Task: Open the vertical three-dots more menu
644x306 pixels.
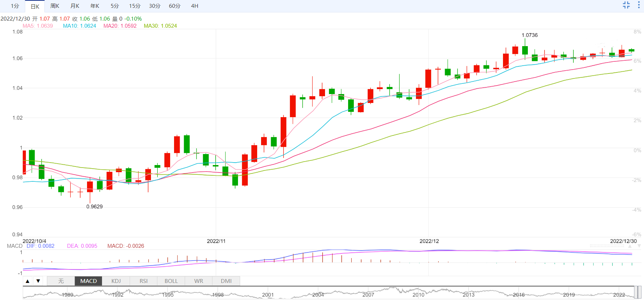Action: pos(639,5)
